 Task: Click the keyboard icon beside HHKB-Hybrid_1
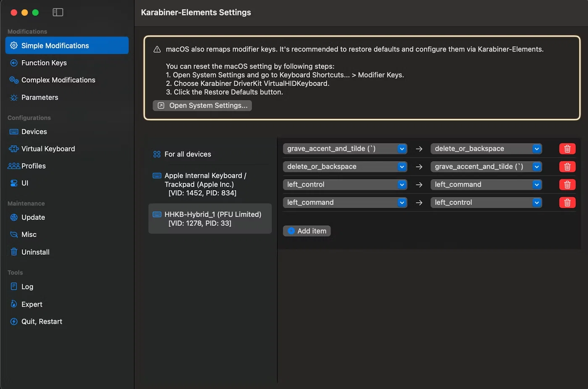[x=157, y=214]
